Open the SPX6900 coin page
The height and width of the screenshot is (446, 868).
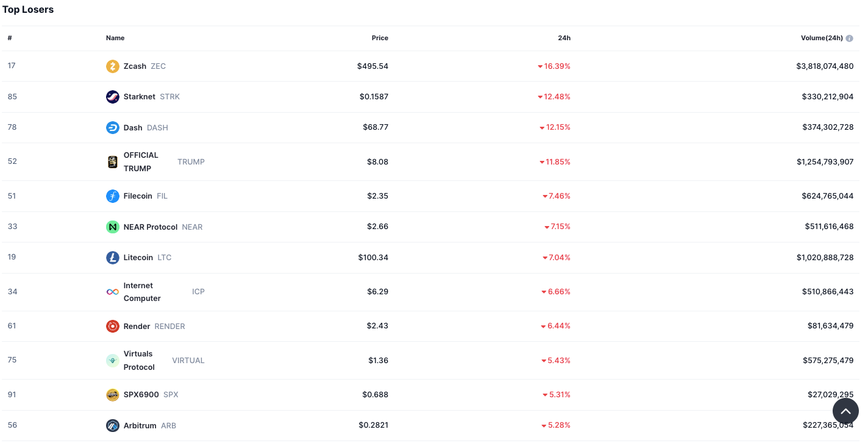tap(141, 394)
